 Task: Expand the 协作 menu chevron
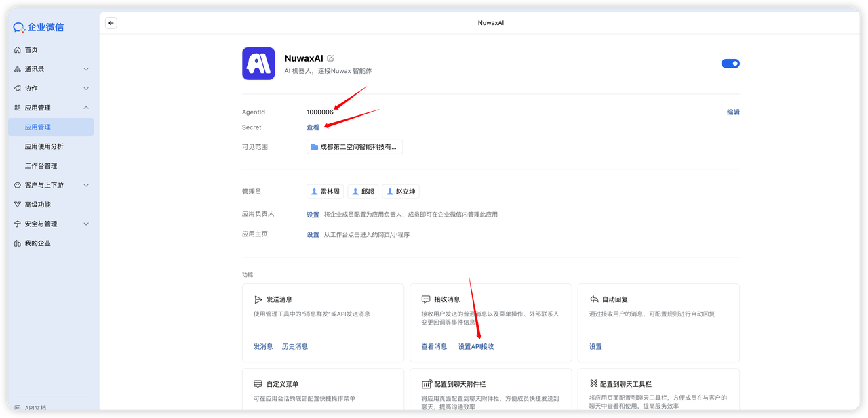[x=86, y=89]
